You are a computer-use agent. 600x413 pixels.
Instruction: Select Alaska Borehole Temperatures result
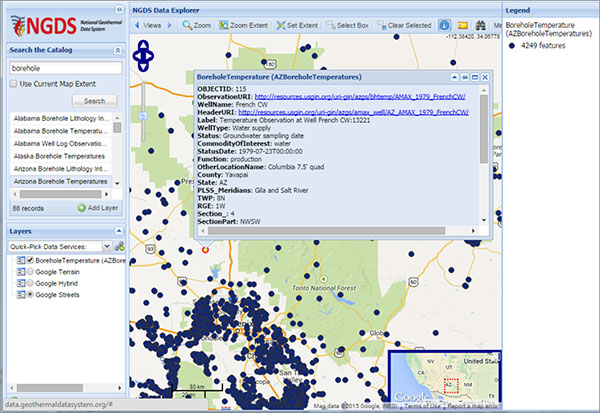(x=61, y=156)
